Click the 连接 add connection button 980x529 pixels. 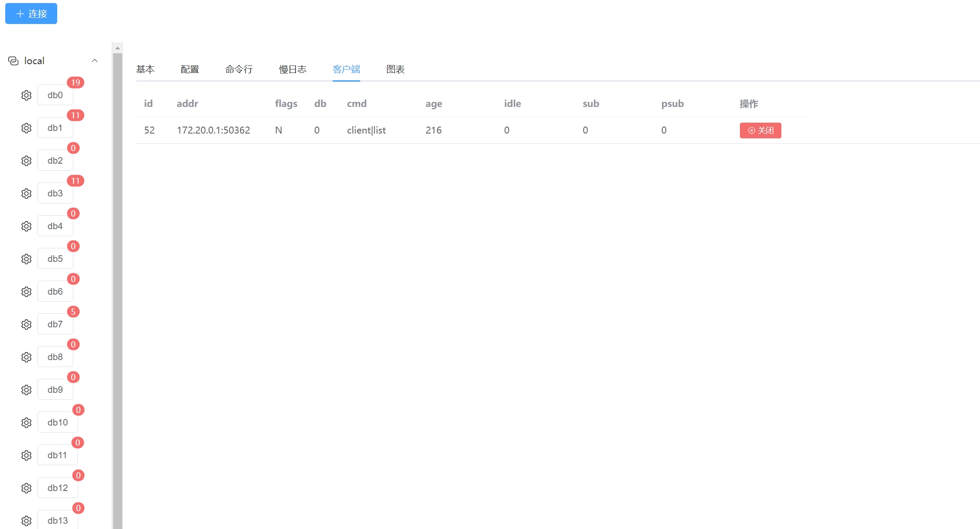(x=31, y=14)
